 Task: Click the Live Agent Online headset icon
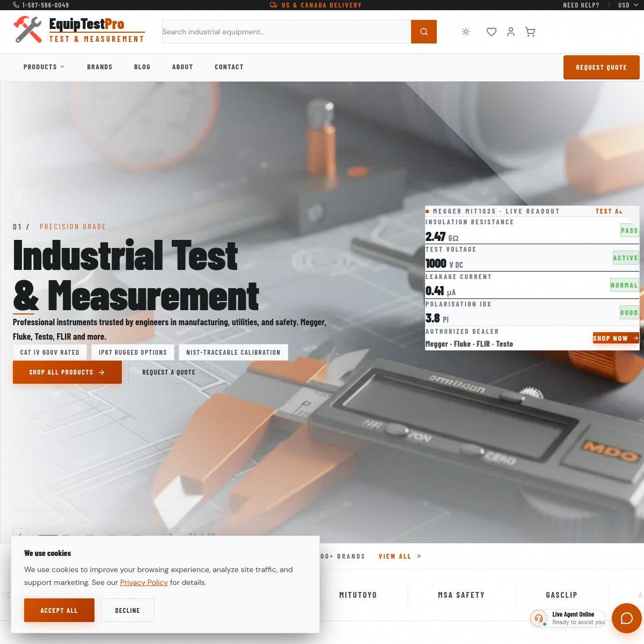539,618
